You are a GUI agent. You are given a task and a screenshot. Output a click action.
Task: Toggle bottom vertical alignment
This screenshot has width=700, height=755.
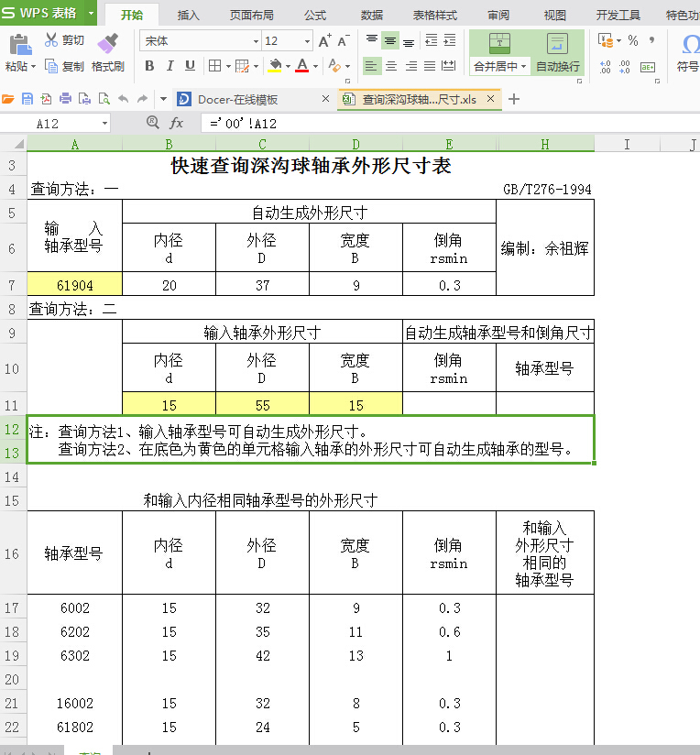point(409,41)
